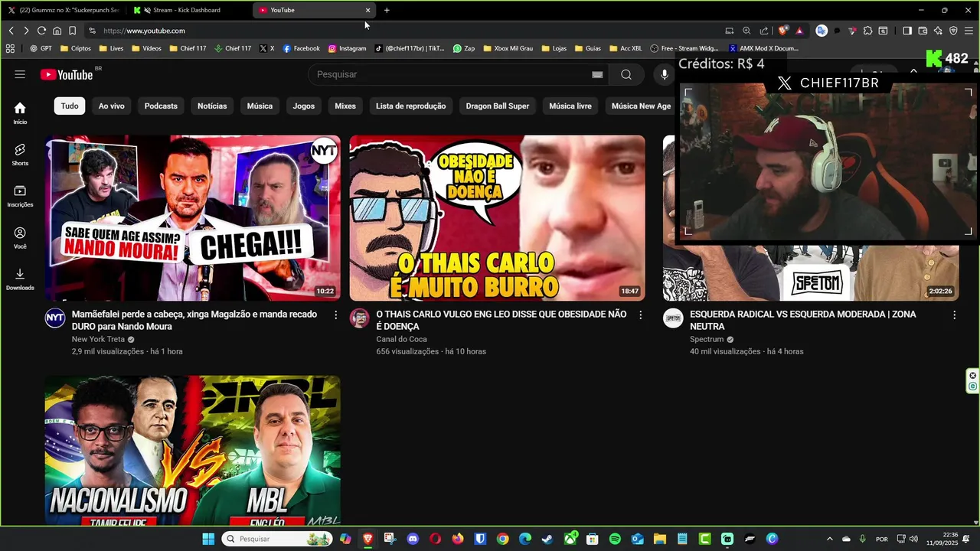
Task: Open Mamãefalei perde a cabeça video title
Action: 194,320
